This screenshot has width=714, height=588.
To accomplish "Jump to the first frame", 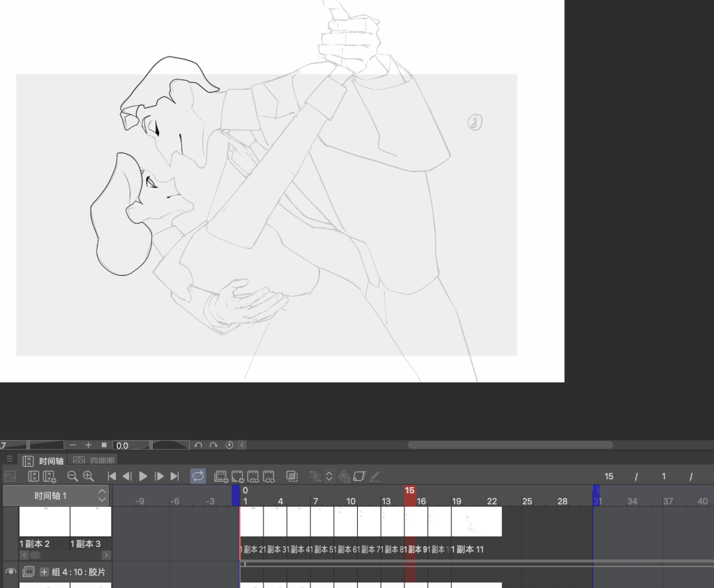I will (112, 477).
